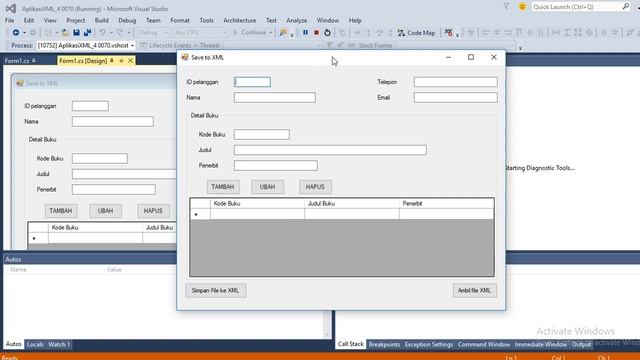Click the Save All icon
This screenshot has width=640, height=360.
pyautogui.click(x=87, y=33)
